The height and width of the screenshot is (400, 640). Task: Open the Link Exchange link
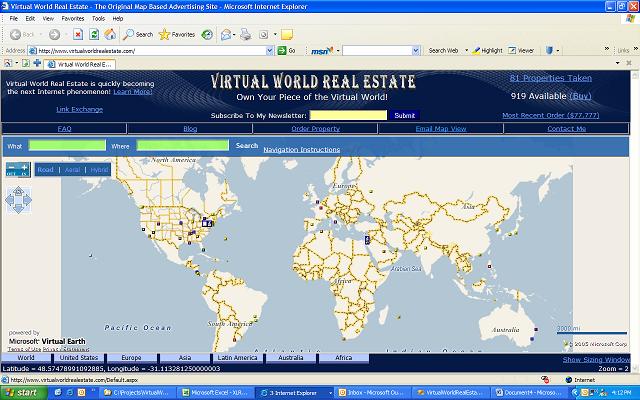pyautogui.click(x=80, y=109)
